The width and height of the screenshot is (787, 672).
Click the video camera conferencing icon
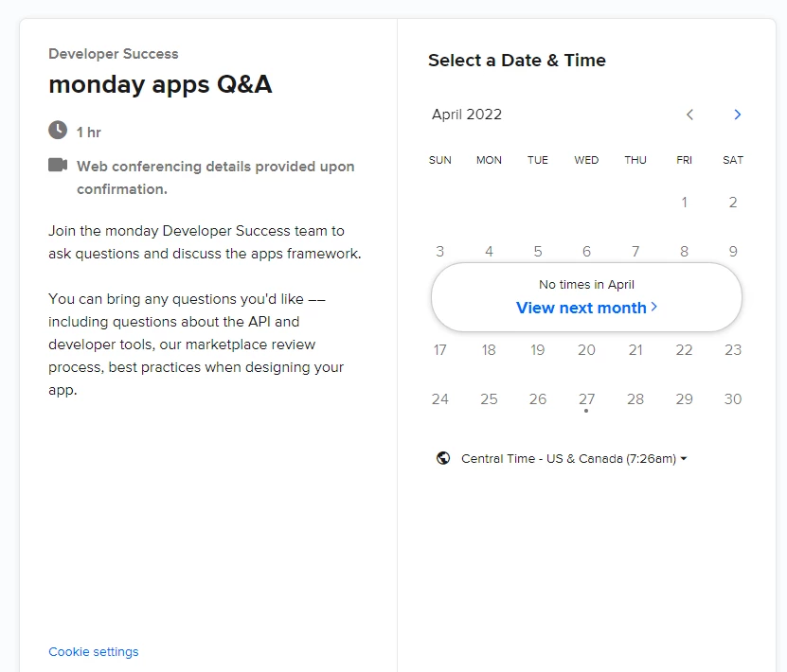[58, 165]
